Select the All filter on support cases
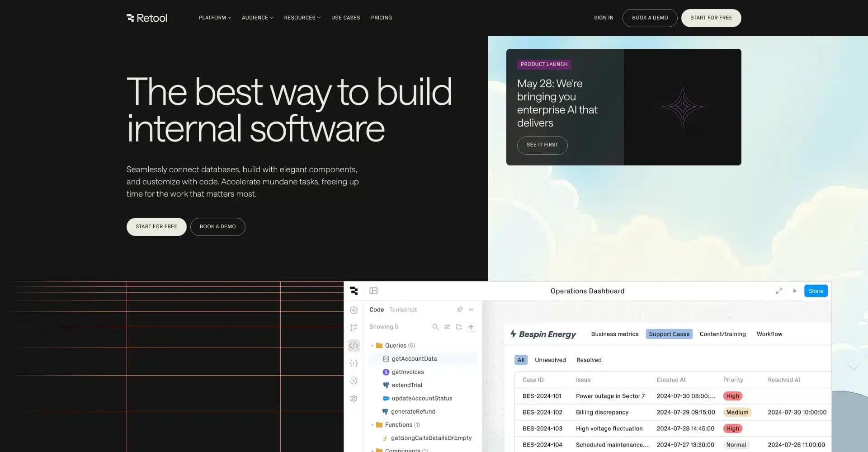This screenshot has width=868, height=452. [x=521, y=360]
